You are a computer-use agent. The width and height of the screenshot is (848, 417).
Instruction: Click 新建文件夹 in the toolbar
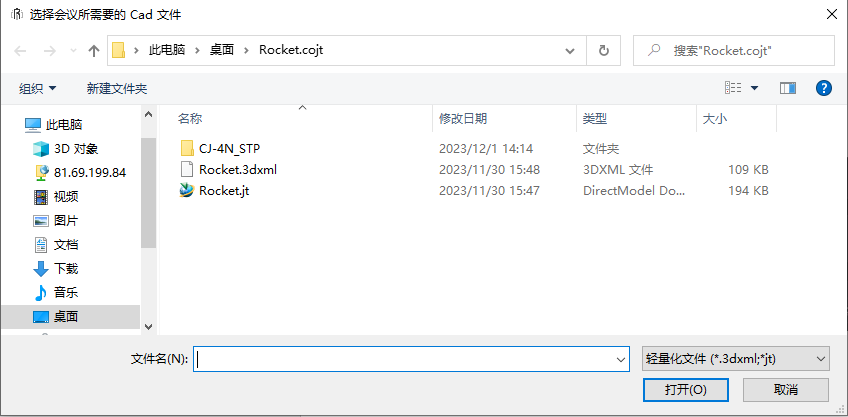pyautogui.click(x=117, y=89)
